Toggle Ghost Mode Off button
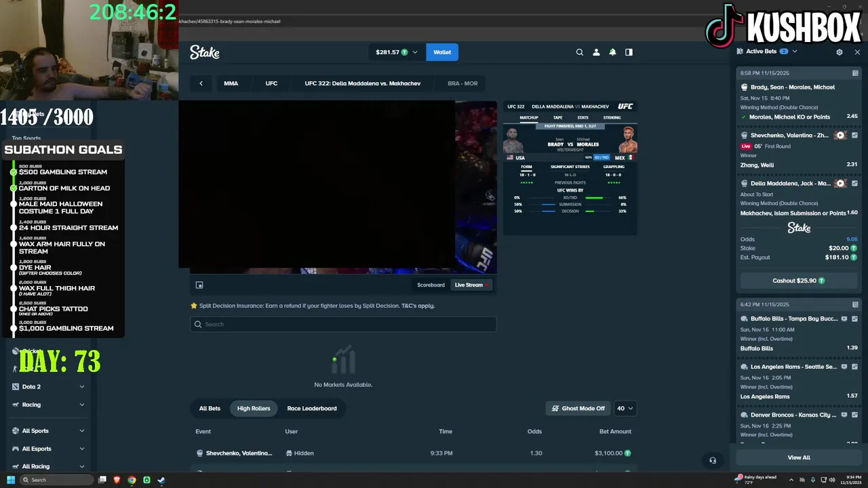Screen dimensions: 868x488 [x=578, y=408]
